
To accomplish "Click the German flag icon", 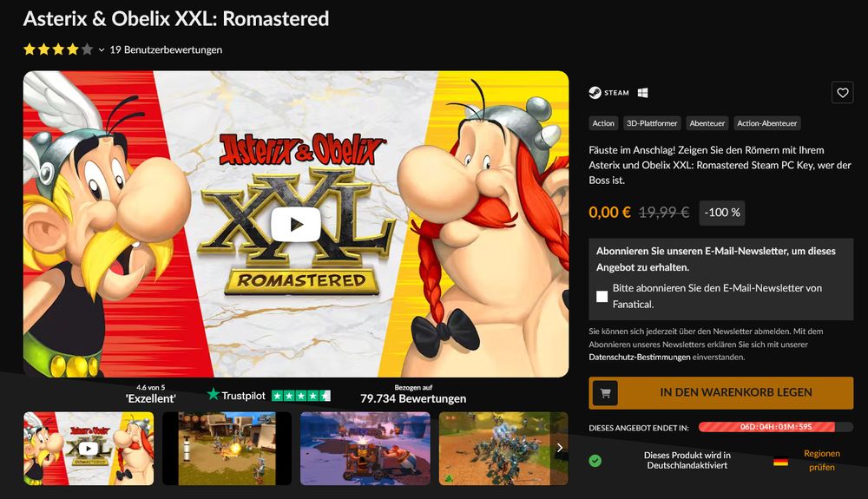I will 780,461.
